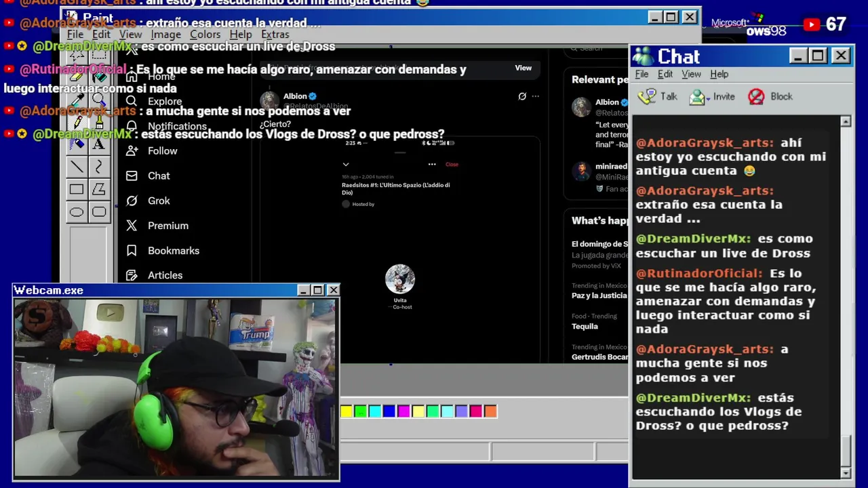
Task: Click the Invite icon in Chat toolbar
Action: coord(696,97)
